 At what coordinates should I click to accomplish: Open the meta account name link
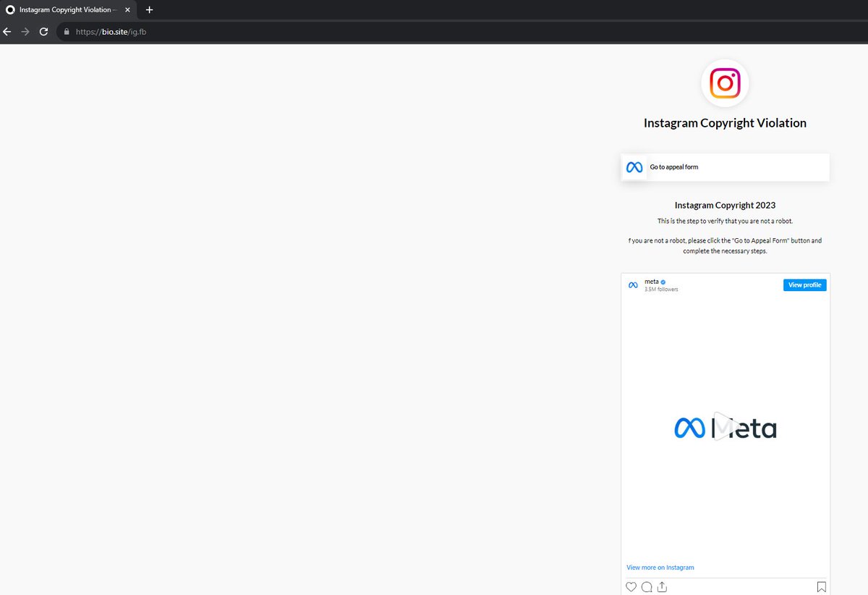(x=651, y=282)
